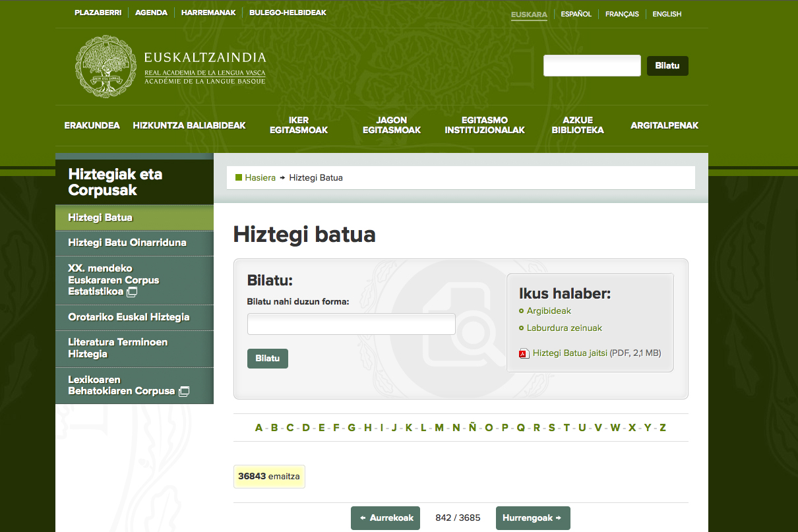The height and width of the screenshot is (532, 798).
Task: Open the Azkue Biblioteka menu
Action: pos(578,125)
